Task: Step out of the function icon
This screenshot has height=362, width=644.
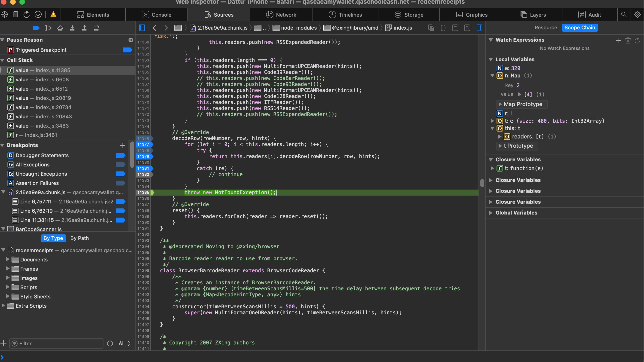Action: [x=84, y=28]
